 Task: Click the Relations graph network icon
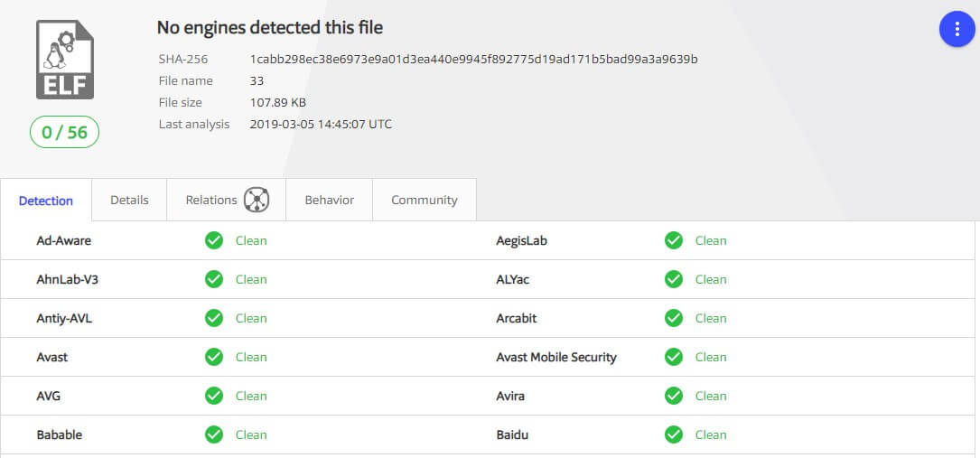coord(257,200)
